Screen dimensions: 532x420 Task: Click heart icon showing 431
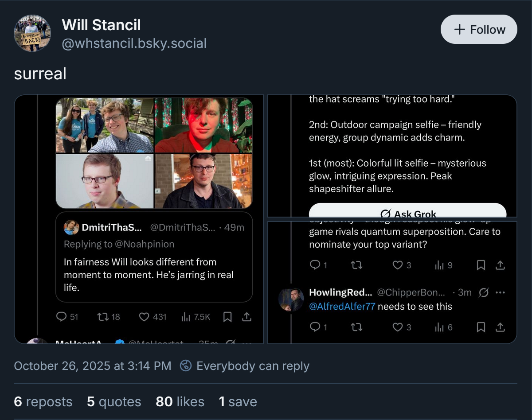[x=144, y=316]
